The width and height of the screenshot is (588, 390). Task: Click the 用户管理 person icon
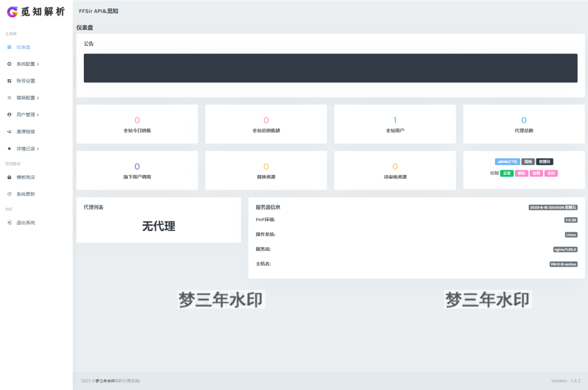tap(9, 115)
